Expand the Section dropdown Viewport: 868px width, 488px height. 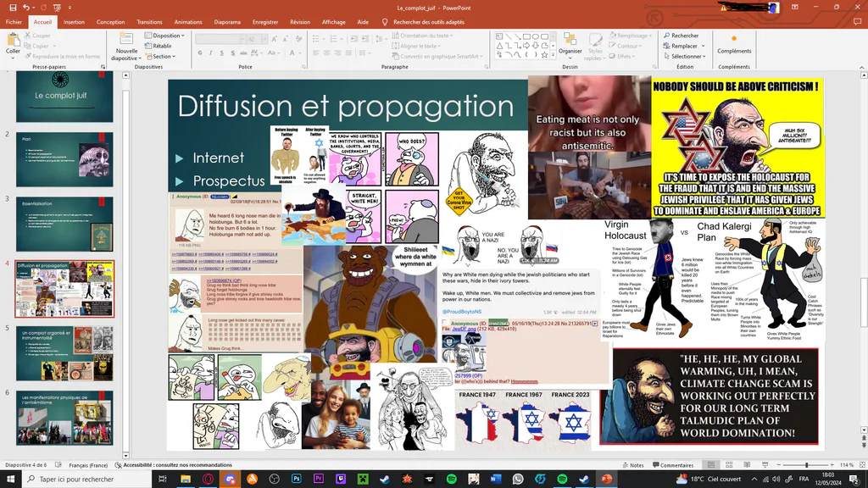coord(160,57)
